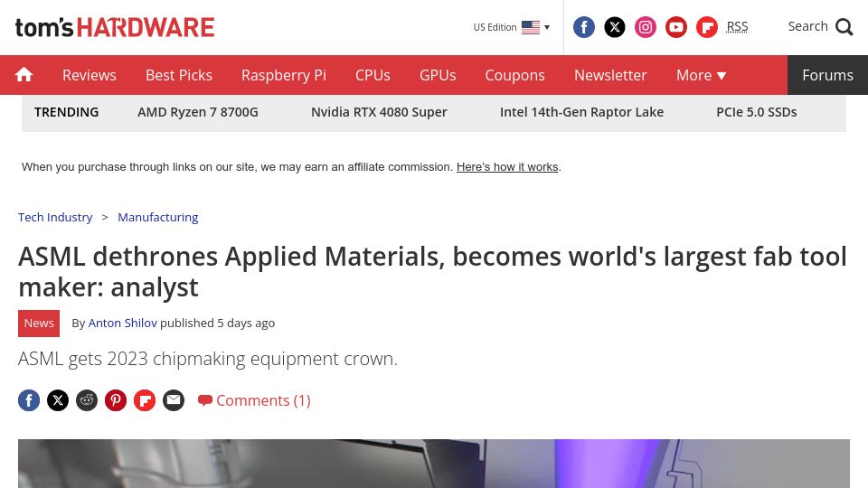Open the US Edition region dropdown
Viewport: 868px width, 488px height.
pyautogui.click(x=512, y=27)
